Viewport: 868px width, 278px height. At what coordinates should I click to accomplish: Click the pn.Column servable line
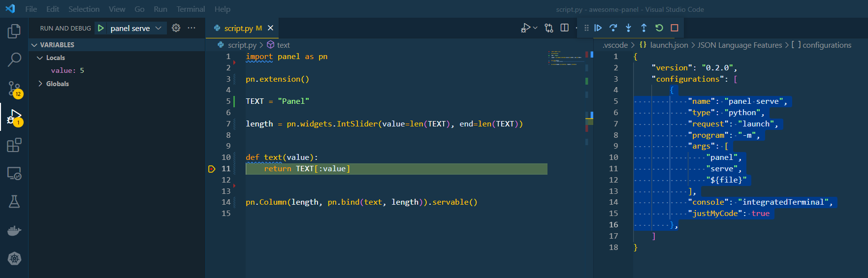click(x=361, y=202)
